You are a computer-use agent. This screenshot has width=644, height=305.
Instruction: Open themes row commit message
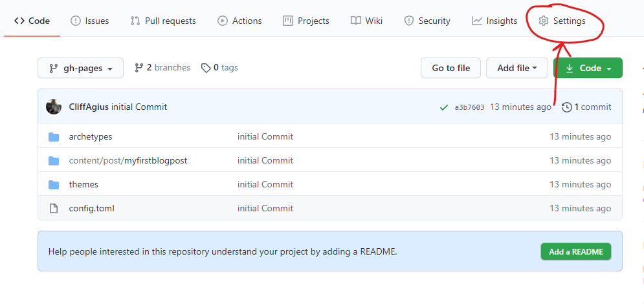265,184
